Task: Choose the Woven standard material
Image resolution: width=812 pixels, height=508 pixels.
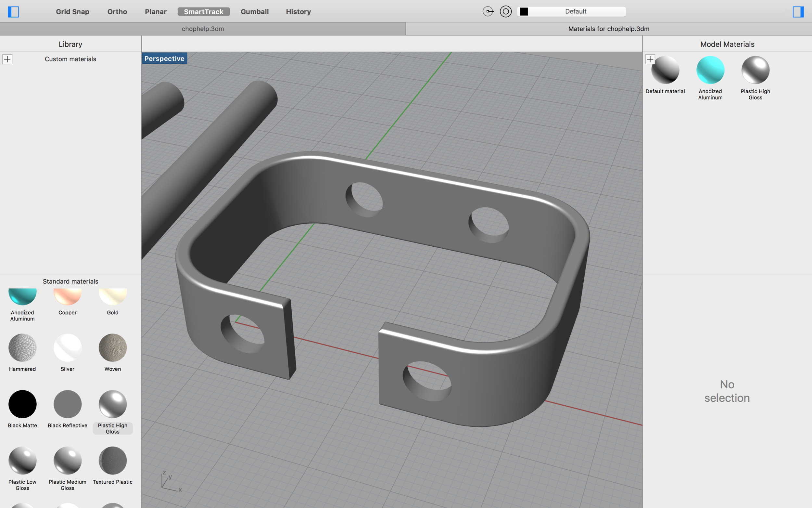Action: pyautogui.click(x=113, y=347)
